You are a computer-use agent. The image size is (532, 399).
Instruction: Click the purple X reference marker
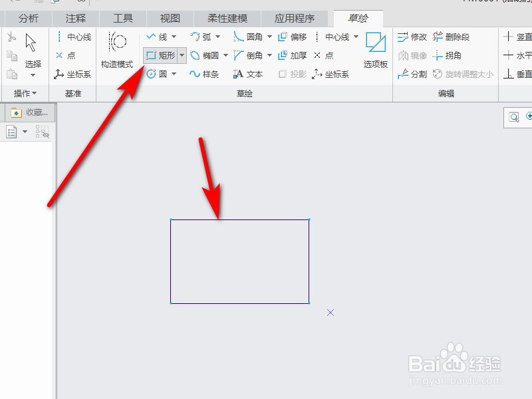click(x=331, y=313)
